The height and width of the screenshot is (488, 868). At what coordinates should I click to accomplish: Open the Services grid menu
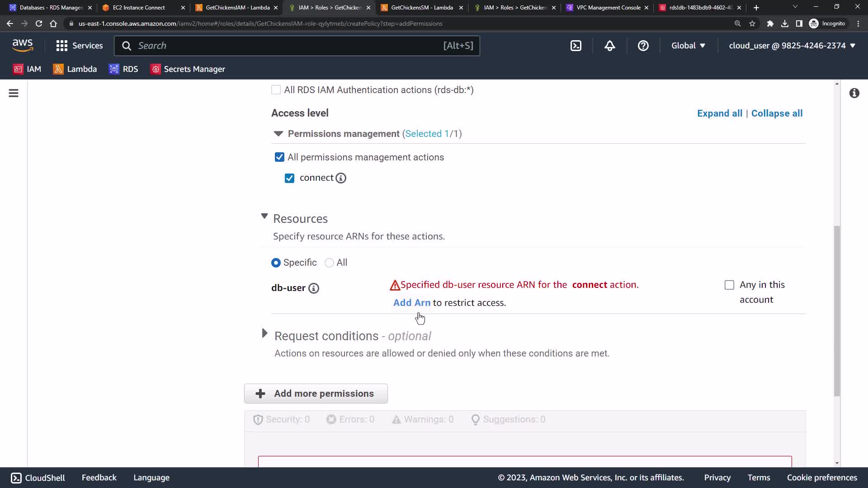point(79,46)
